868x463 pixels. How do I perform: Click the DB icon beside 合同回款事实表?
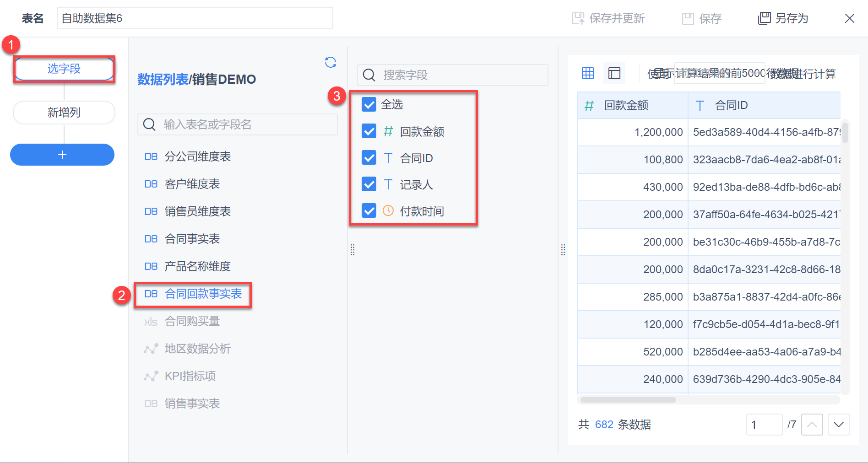151,294
